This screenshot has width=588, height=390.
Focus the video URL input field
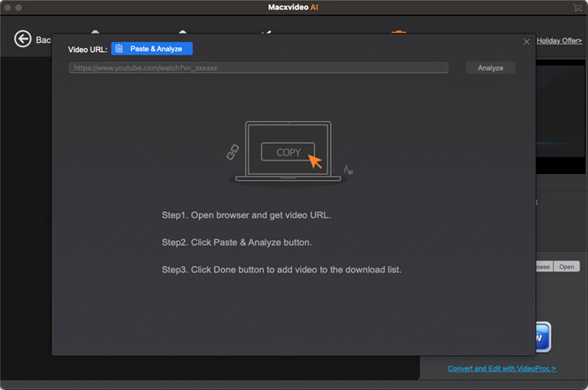pyautogui.click(x=258, y=68)
